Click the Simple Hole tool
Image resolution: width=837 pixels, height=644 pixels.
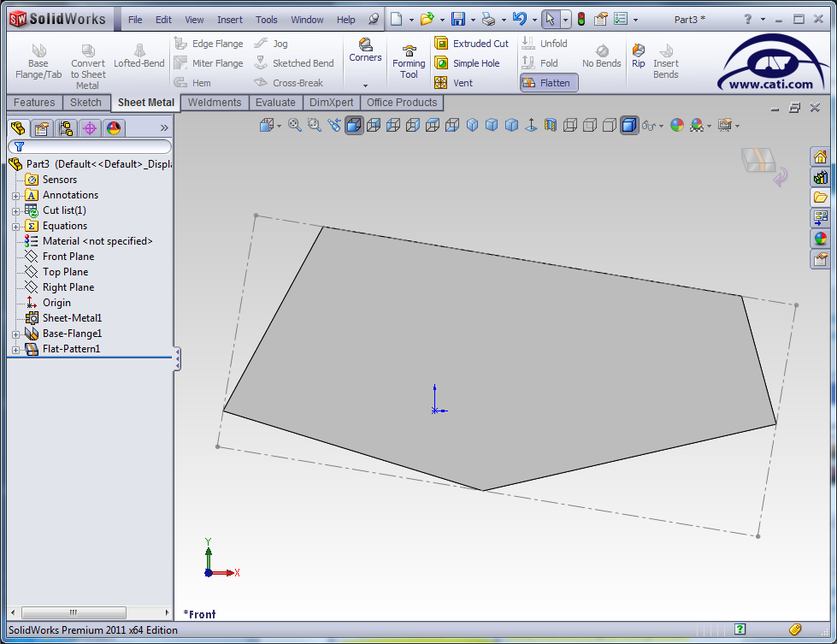pyautogui.click(x=468, y=63)
